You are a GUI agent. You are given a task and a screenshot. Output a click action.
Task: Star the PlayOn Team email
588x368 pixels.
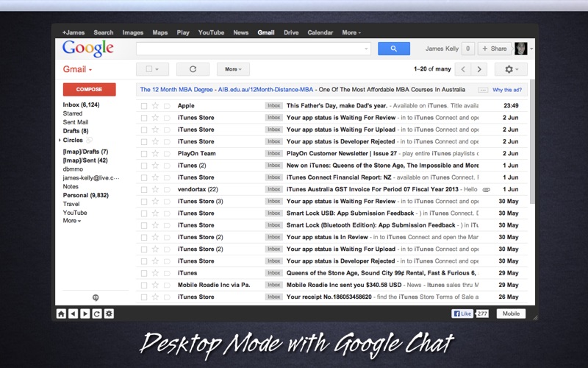click(x=155, y=154)
